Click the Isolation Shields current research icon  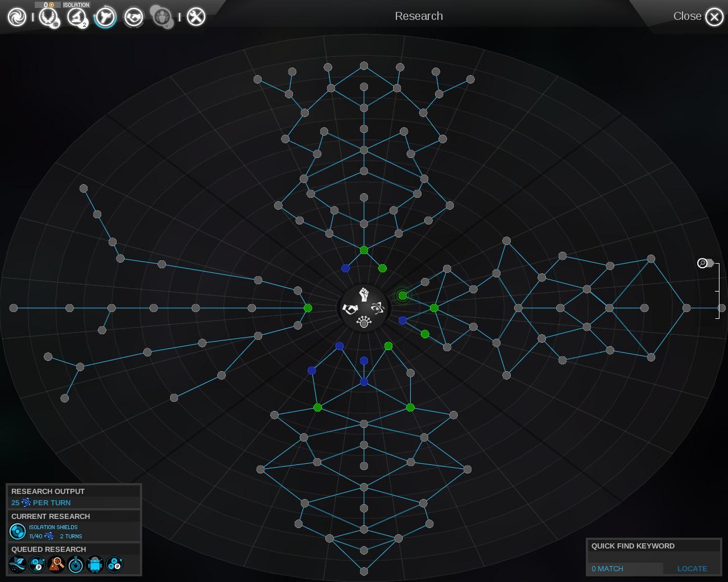[18, 531]
